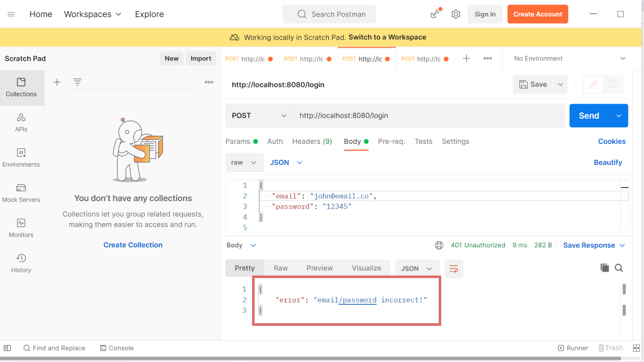
Task: Toggle line wrapping in the response viewer
Action: 453,268
